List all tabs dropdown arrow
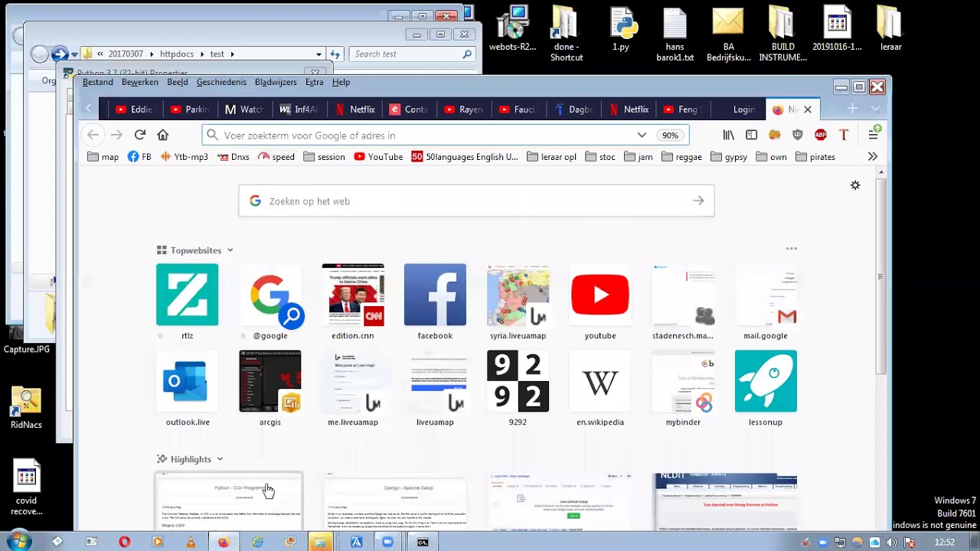 click(875, 109)
